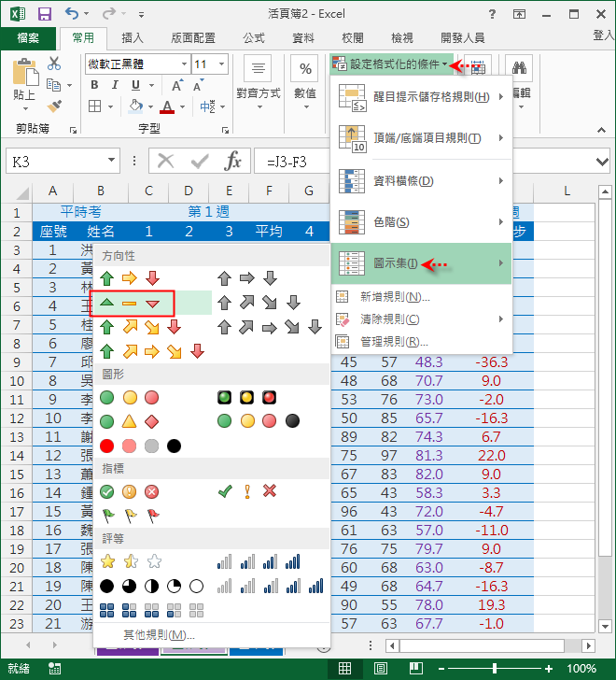Choose the 3 traffic lights rimmed icon set
616x680 pixels.
pyautogui.click(x=247, y=398)
